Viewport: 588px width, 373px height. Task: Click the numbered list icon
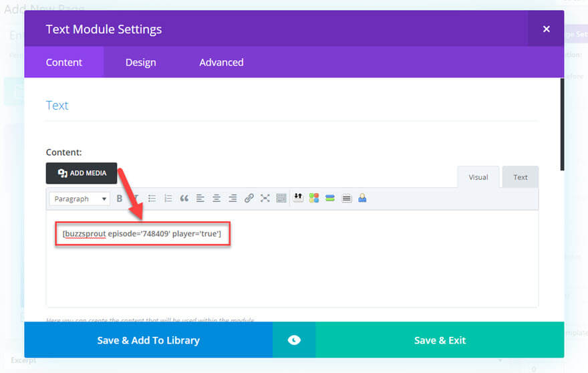168,199
